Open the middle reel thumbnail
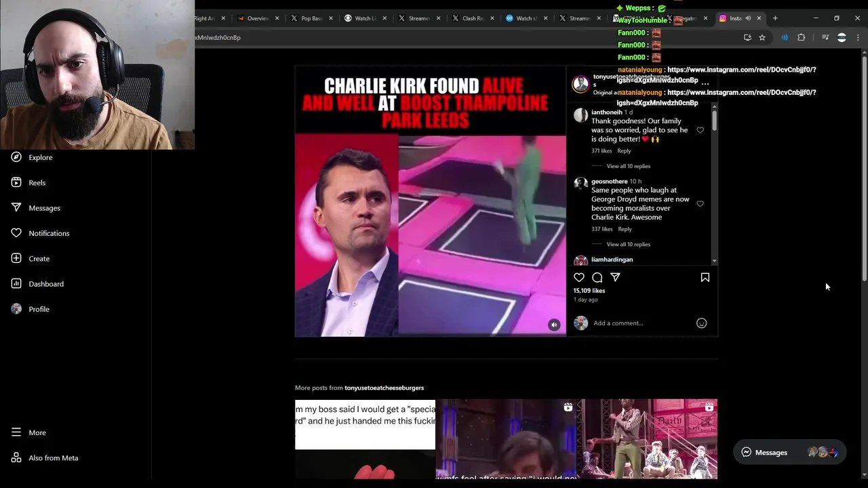The image size is (868, 488). [506, 439]
